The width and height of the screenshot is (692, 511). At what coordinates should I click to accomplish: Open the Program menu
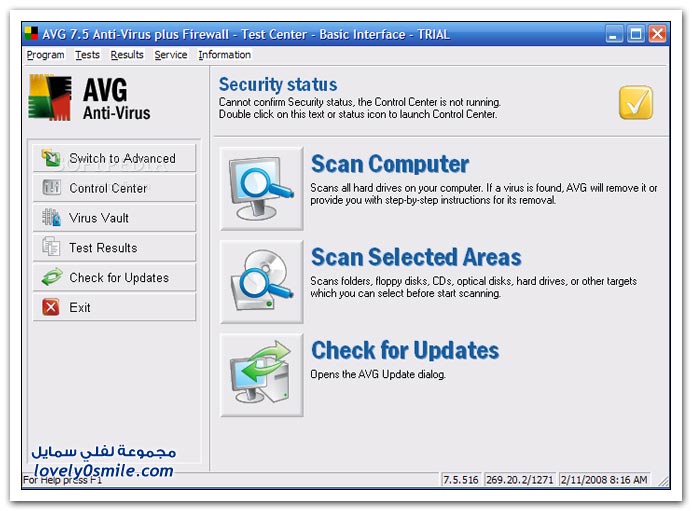45,55
